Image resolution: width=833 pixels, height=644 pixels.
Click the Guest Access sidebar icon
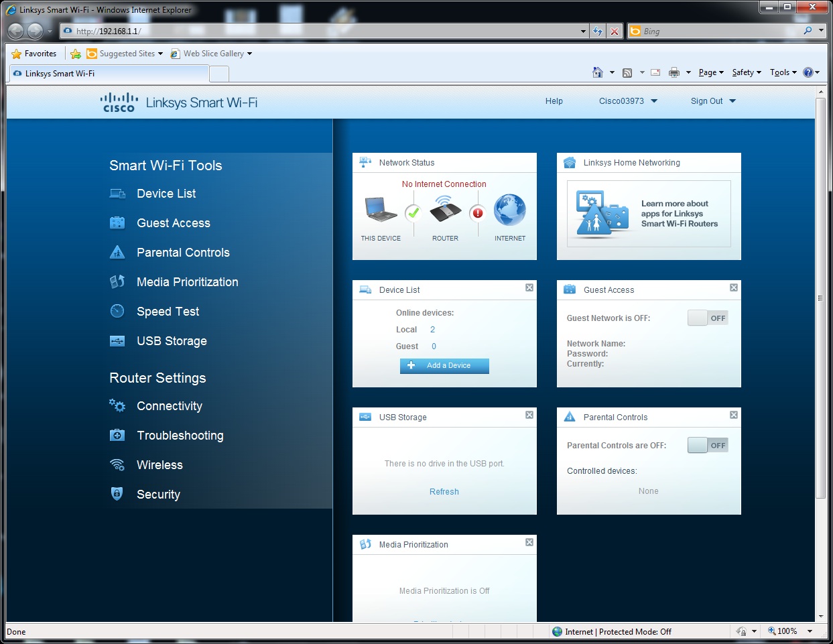click(117, 223)
